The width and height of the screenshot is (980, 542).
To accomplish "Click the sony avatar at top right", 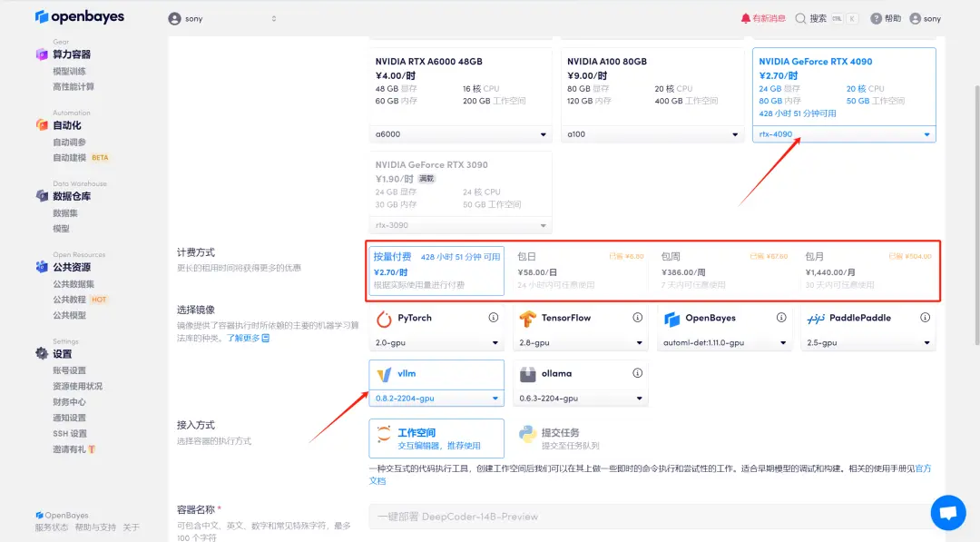I will click(915, 19).
